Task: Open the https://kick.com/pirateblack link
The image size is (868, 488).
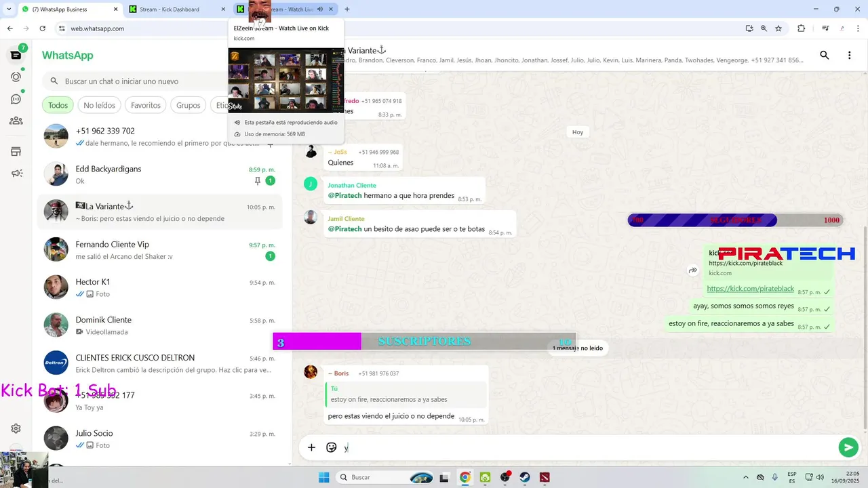Action: [750, 289]
